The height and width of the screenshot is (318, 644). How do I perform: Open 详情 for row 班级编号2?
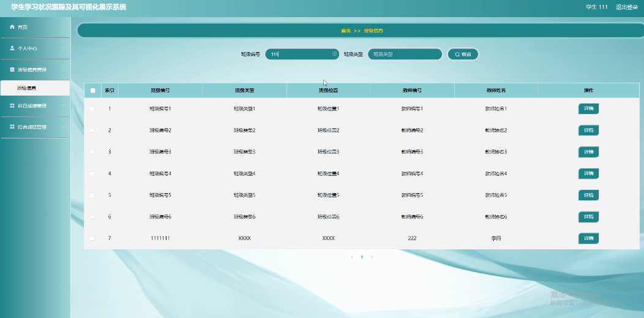(x=588, y=131)
